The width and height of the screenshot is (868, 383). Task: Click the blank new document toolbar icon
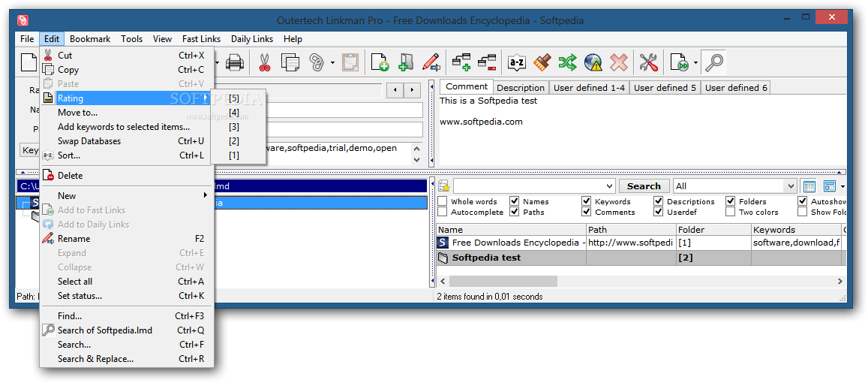click(x=29, y=62)
